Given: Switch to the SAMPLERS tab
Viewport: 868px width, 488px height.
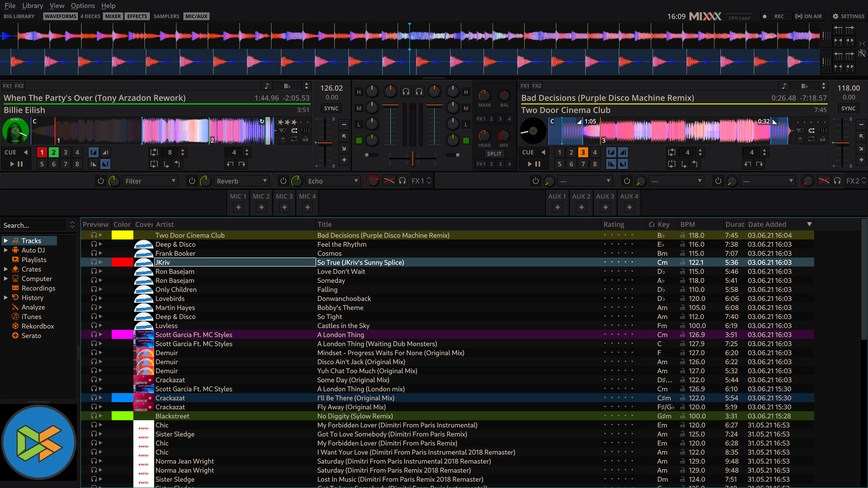Looking at the screenshot, I should [x=166, y=16].
